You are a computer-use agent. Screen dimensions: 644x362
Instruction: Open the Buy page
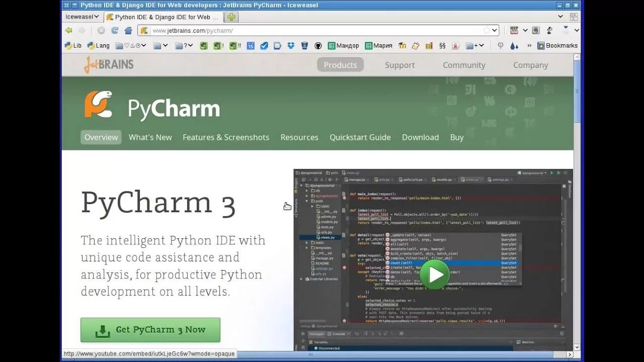[x=457, y=137]
